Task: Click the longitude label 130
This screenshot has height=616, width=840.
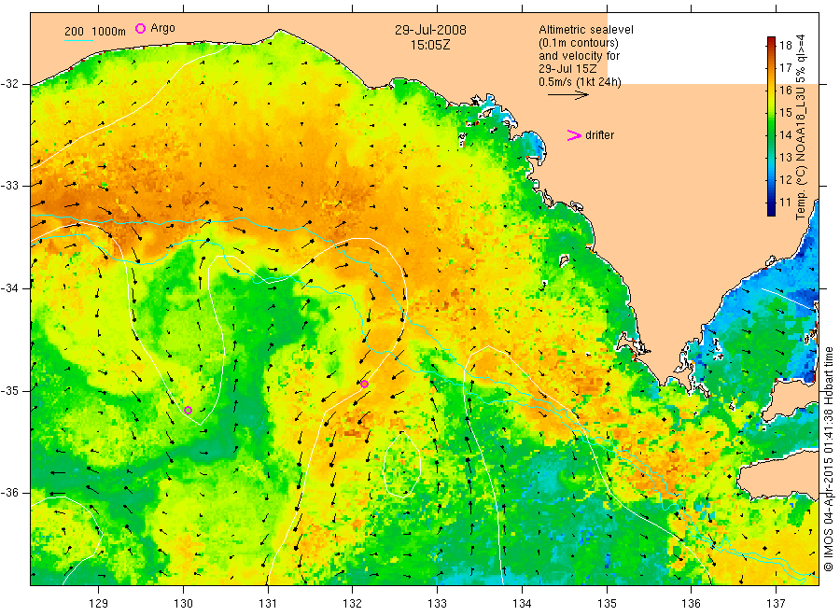Action: coord(183,604)
